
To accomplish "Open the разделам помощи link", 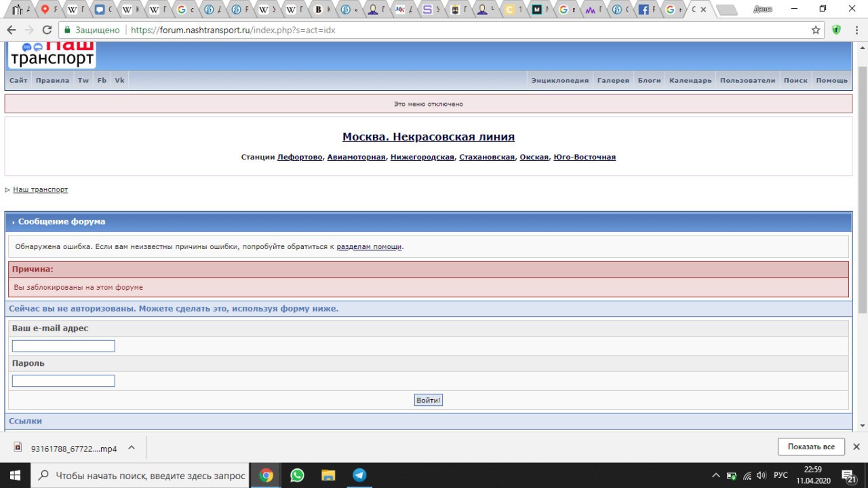I will tap(370, 246).
